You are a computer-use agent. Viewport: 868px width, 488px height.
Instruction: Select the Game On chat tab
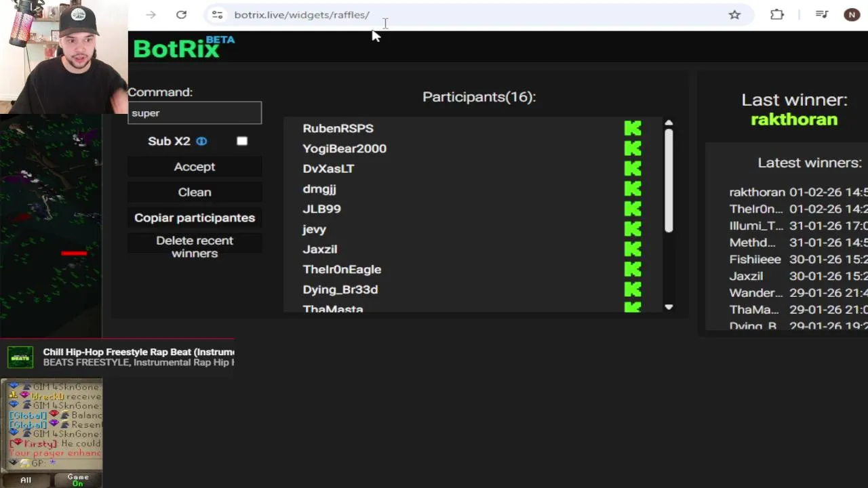78,480
